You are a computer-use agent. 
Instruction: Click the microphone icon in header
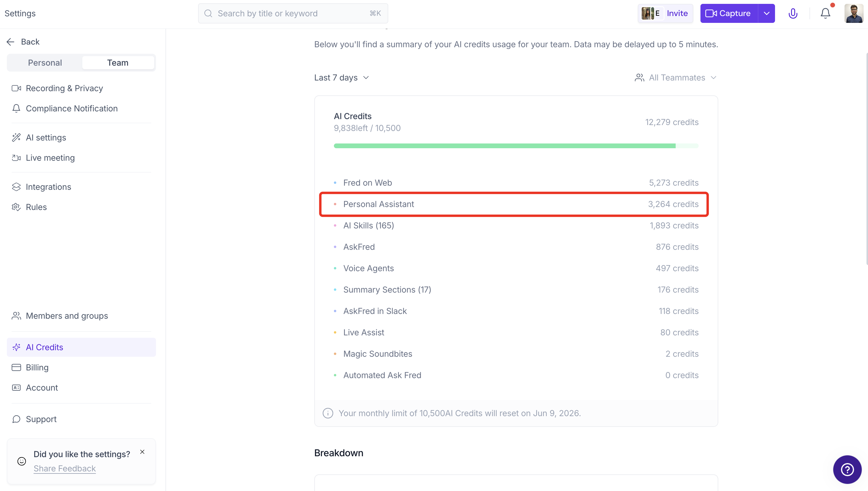(x=793, y=13)
